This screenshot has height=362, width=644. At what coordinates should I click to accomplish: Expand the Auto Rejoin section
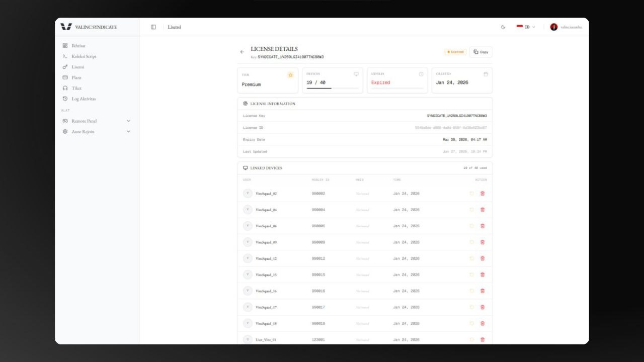click(96, 132)
